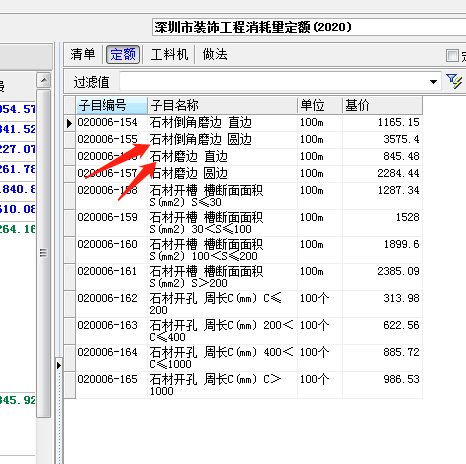Viewport: 466px width, 464px height.
Task: Click the left panel vertical scrollbar thumb
Action: click(x=43, y=253)
